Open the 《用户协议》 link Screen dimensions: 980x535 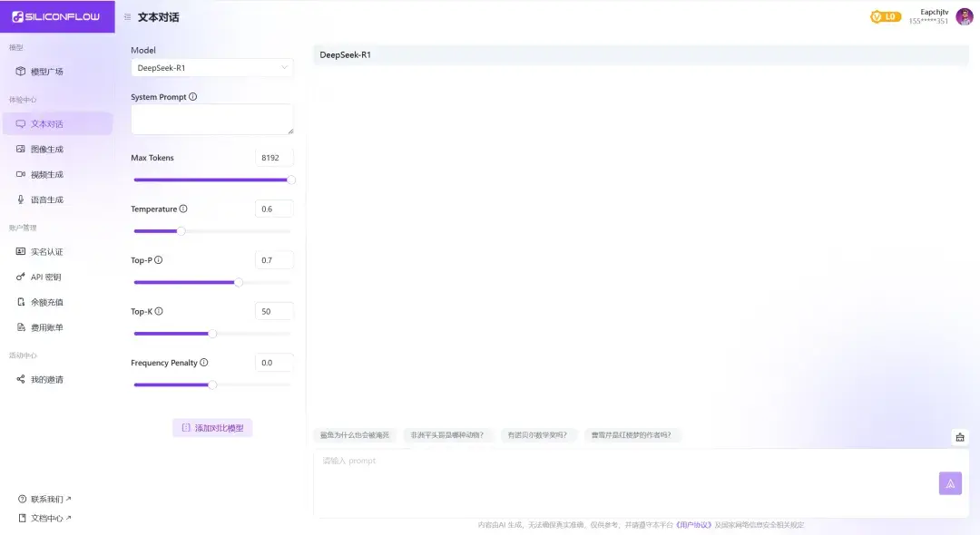[x=693, y=525]
